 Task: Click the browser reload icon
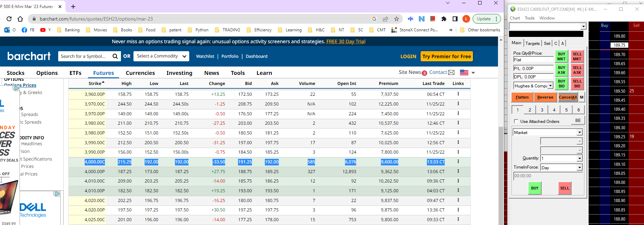9,19
